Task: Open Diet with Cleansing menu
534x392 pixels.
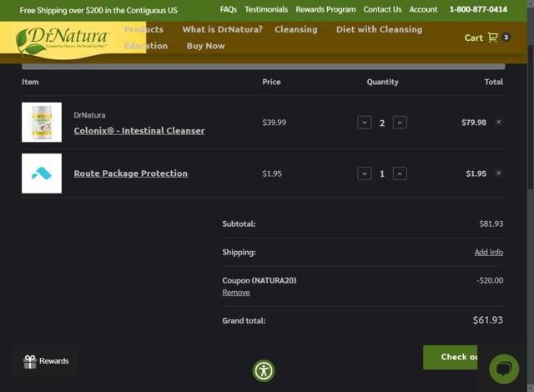Action: (379, 29)
